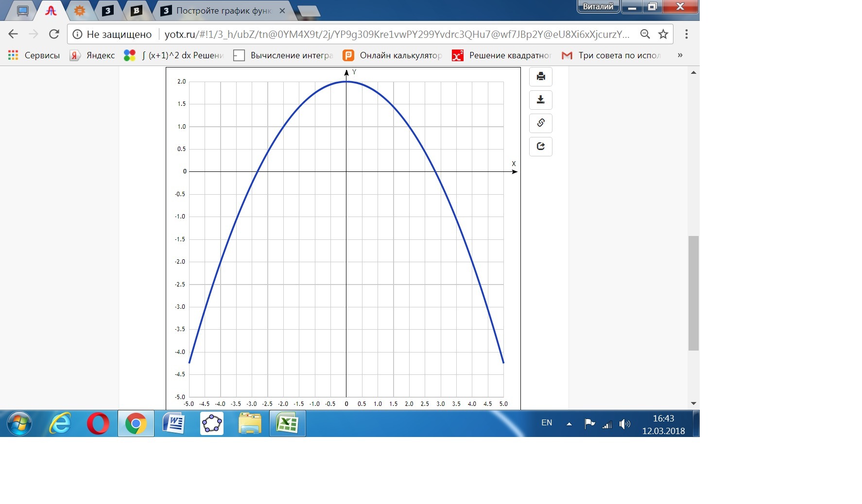Download the graph image

click(x=541, y=100)
